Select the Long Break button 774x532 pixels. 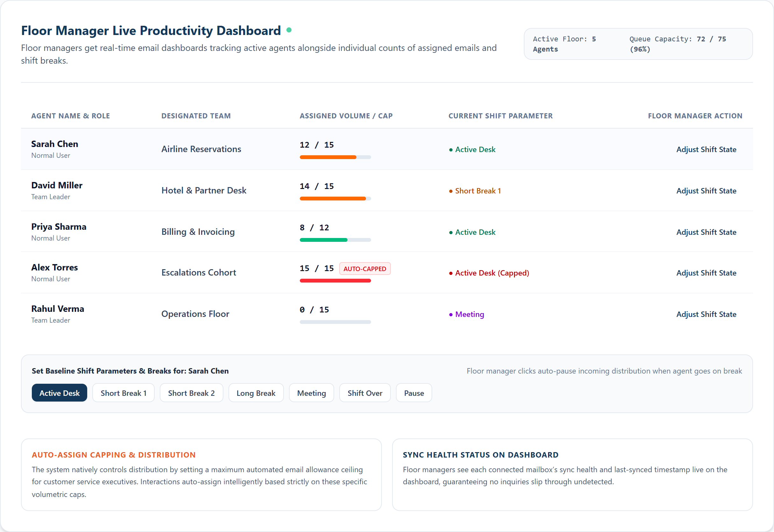pyautogui.click(x=256, y=393)
